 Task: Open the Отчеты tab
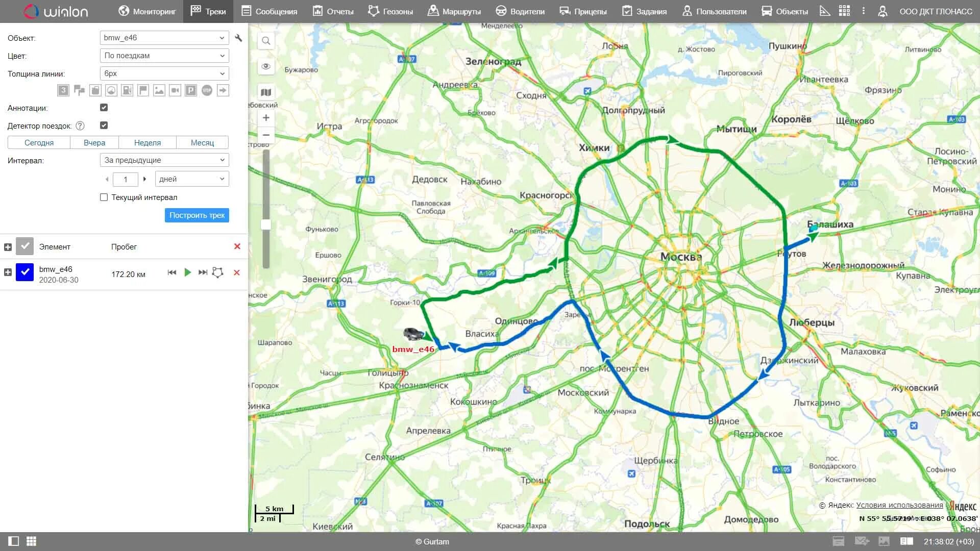pyautogui.click(x=333, y=11)
